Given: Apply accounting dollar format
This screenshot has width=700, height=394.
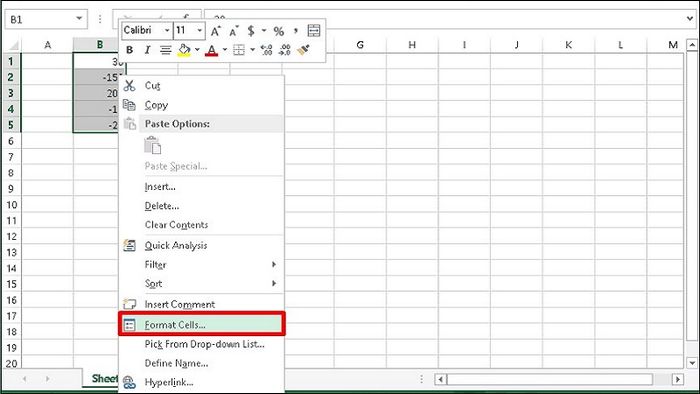Looking at the screenshot, I should [251, 31].
